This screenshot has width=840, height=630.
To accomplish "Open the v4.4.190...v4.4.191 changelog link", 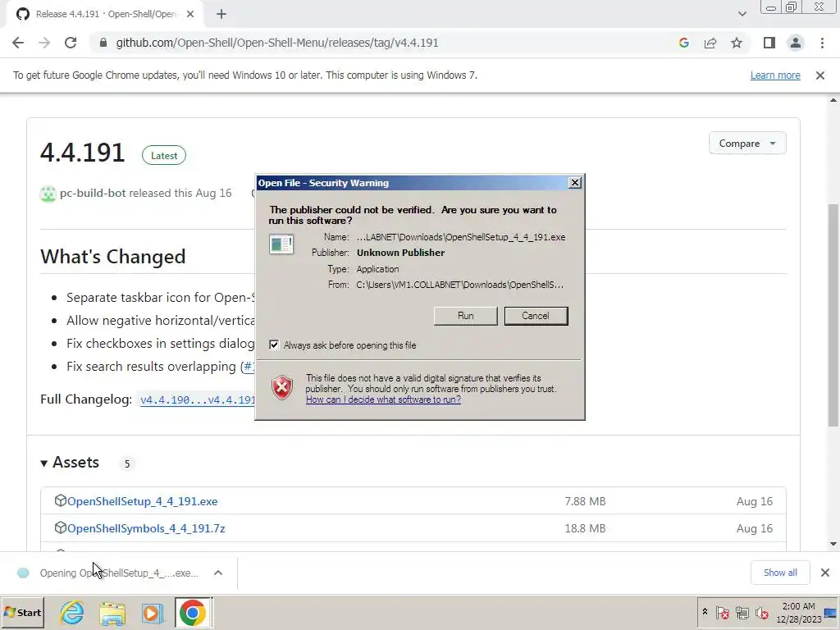I will click(x=197, y=400).
